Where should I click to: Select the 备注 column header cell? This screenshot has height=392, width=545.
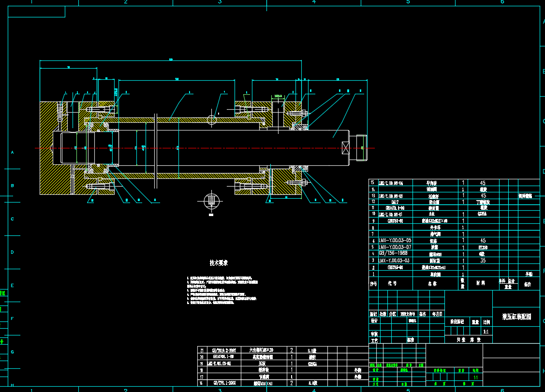[x=527, y=284]
